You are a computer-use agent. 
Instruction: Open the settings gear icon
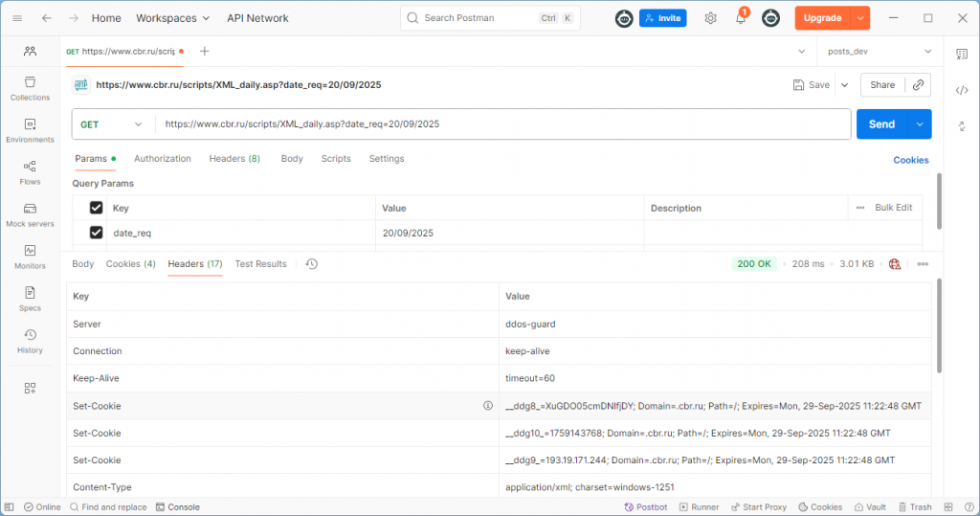711,18
